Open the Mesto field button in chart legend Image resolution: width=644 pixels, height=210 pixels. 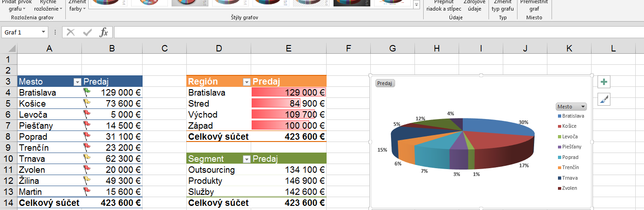571,107
